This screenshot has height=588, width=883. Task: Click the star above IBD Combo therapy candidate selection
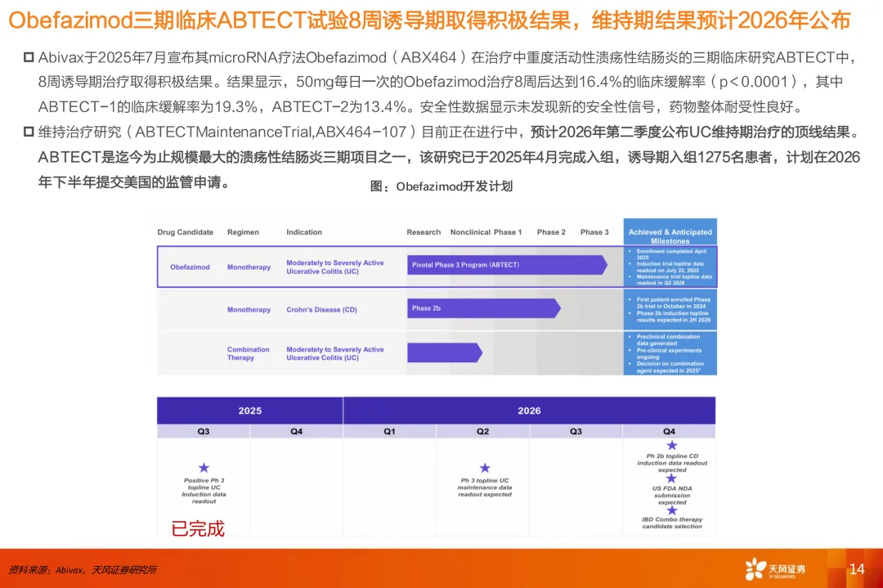coord(672,510)
